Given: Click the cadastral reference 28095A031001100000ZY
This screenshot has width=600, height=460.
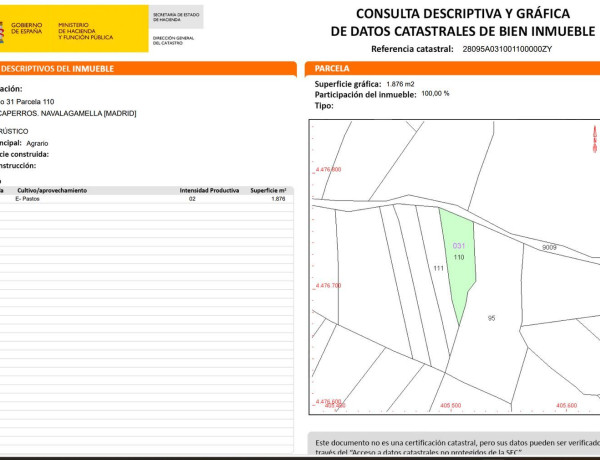Looking at the screenshot, I should pos(507,49).
